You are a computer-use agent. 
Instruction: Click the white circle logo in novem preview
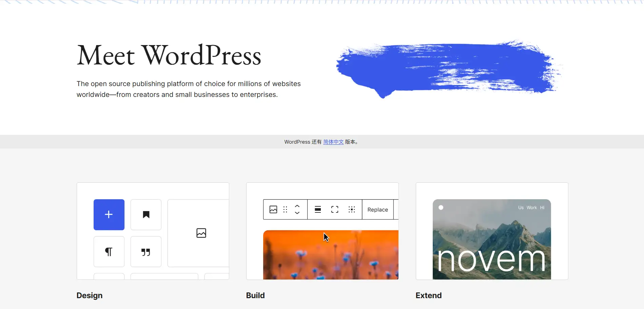(441, 207)
